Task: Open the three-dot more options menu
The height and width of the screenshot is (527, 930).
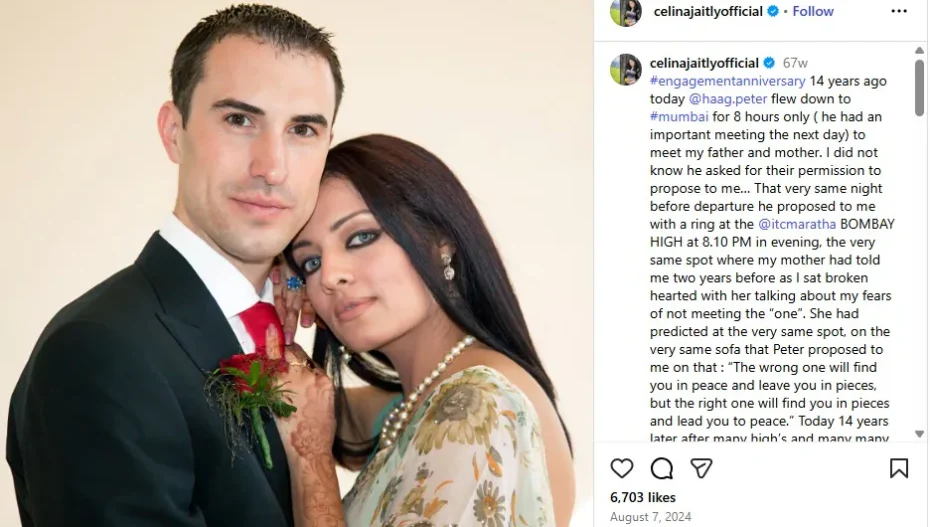Action: (899, 11)
